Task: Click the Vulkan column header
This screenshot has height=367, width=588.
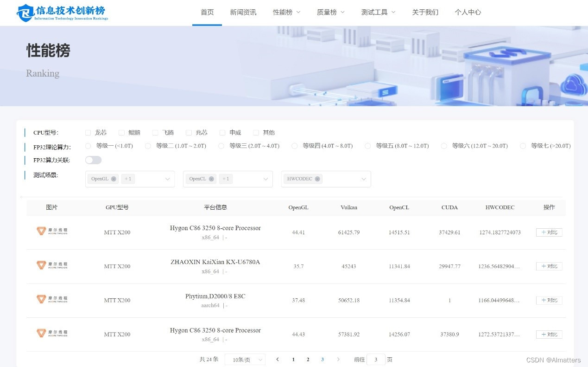Action: (349, 207)
